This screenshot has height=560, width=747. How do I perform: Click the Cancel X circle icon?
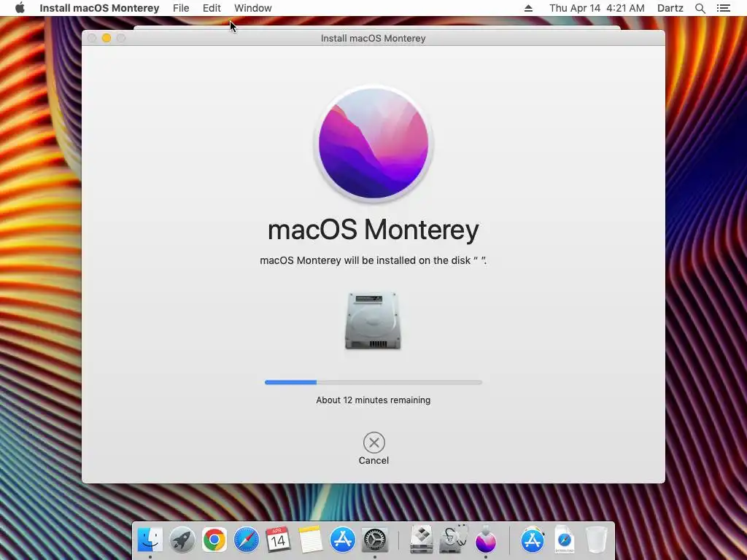tap(374, 443)
